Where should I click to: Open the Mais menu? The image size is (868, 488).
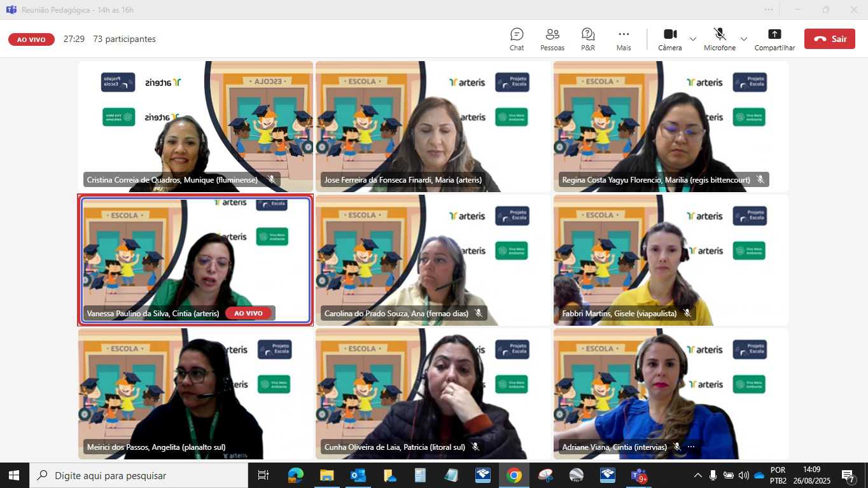point(624,38)
